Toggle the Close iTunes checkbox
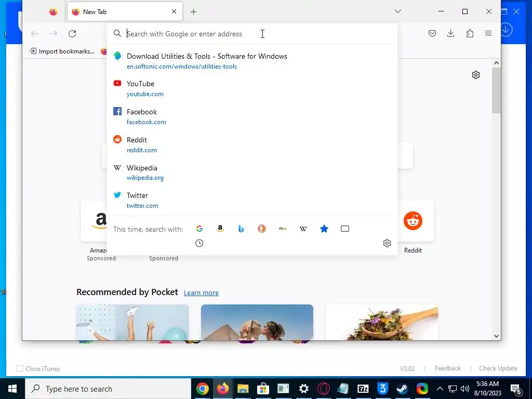The image size is (532, 399). click(x=20, y=368)
